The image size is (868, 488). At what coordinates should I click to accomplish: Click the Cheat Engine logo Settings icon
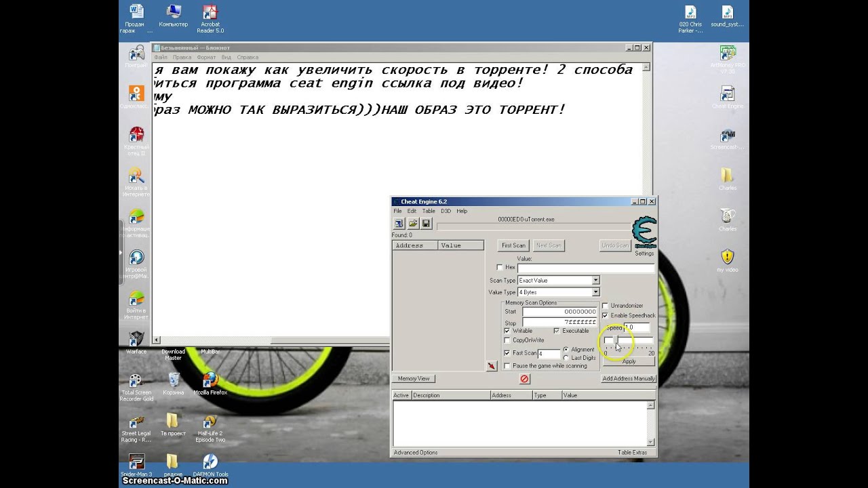coord(644,233)
